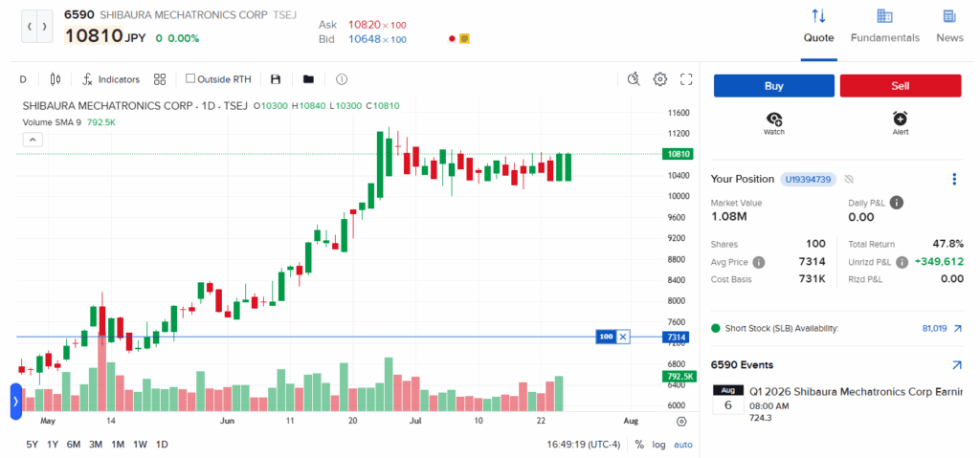Image resolution: width=980 pixels, height=458 pixels.
Task: Set chart range to 5Y
Action: [32, 445]
